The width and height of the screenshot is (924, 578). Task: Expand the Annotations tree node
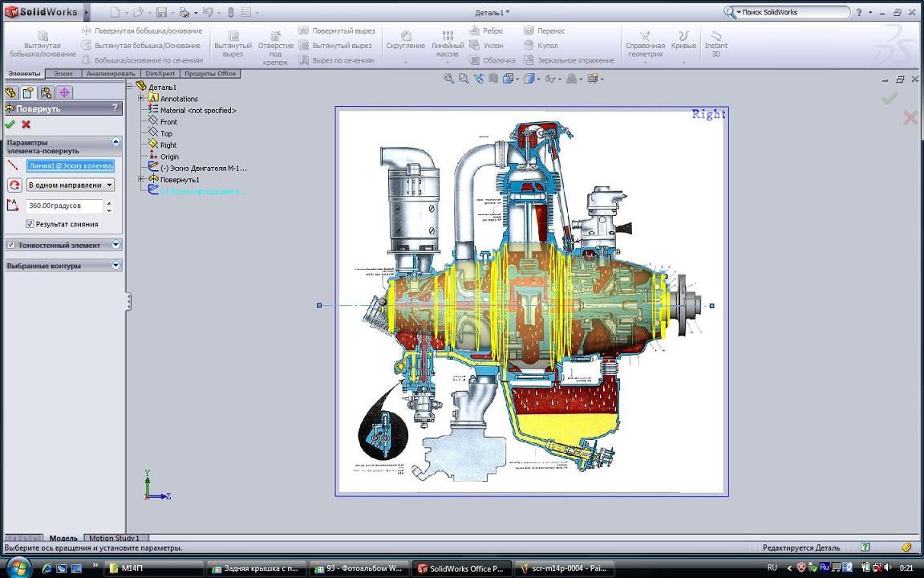pos(141,99)
